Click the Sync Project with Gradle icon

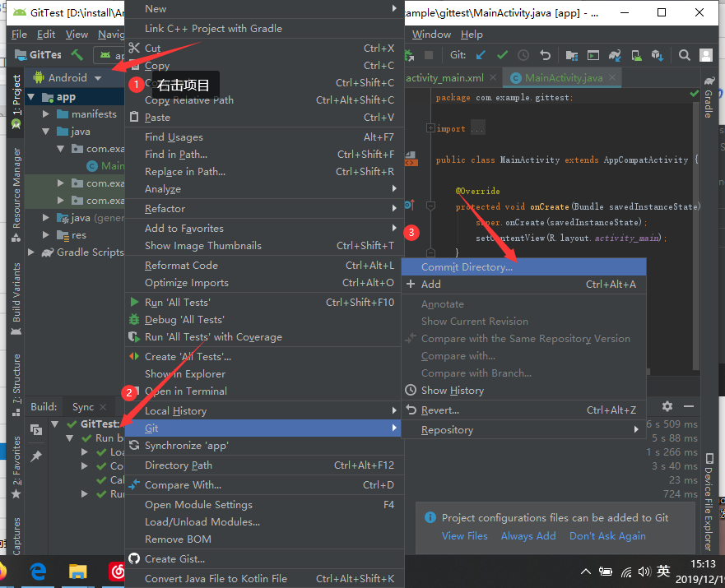click(615, 55)
